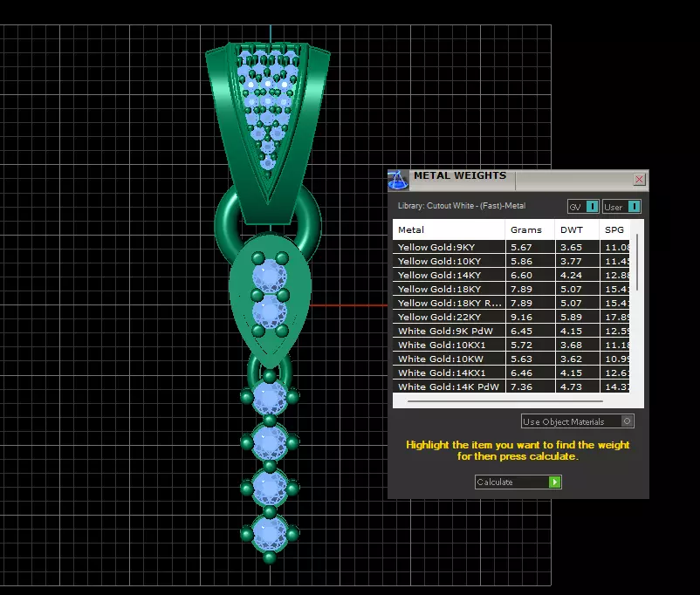Select the Yellow Gold:18KY row
700x595 pixels.
tap(511, 289)
